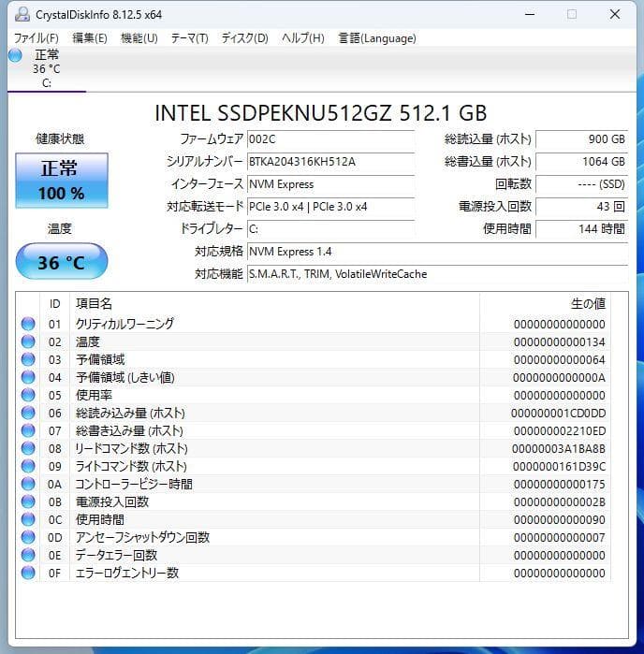
Task: Click the 温度 label above temperature button
Action: (x=60, y=228)
